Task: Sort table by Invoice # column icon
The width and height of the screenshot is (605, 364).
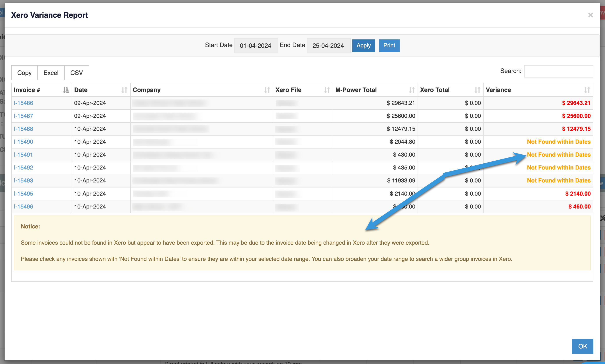Action: tap(66, 90)
